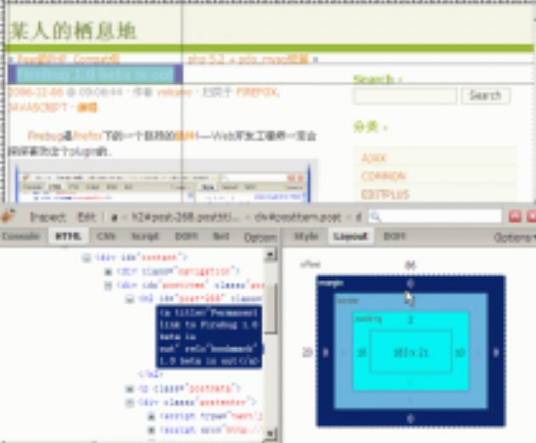Expand the class="postdata" node
The height and width of the screenshot is (443, 536).
[130, 389]
